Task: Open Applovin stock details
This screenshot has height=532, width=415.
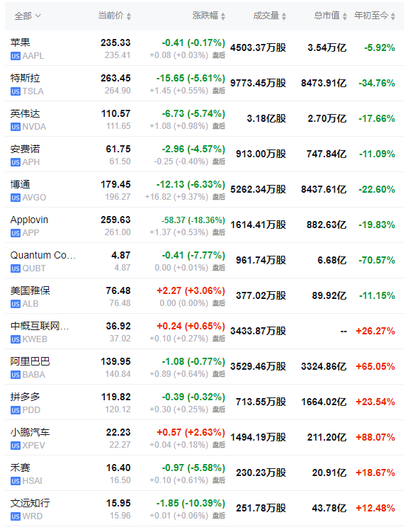Action: [x=29, y=220]
